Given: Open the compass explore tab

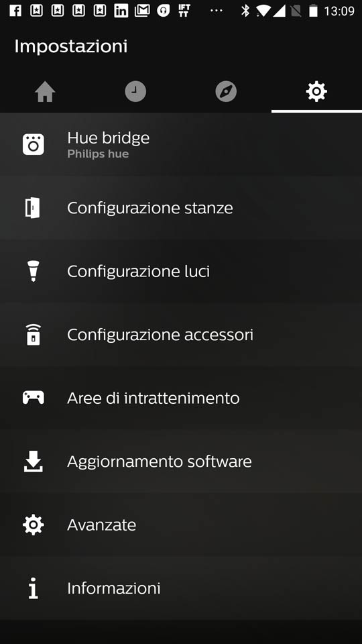Looking at the screenshot, I should tap(226, 91).
